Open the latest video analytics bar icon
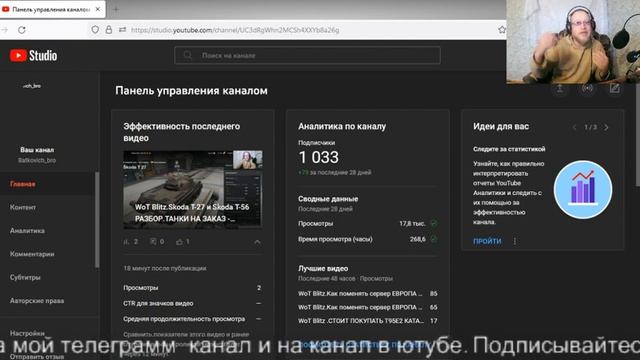 [x=126, y=242]
